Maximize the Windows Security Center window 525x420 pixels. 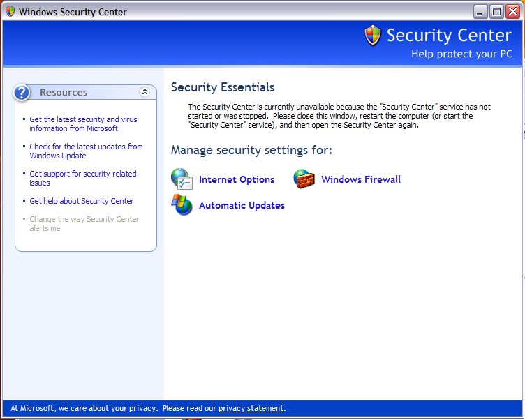coord(496,12)
